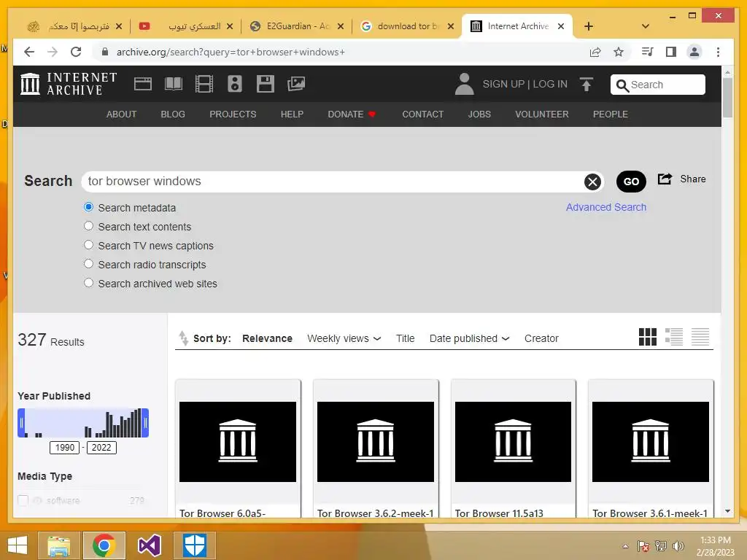Switch to the download tor Google tab
This screenshot has width=747, height=560.
coord(407,26)
